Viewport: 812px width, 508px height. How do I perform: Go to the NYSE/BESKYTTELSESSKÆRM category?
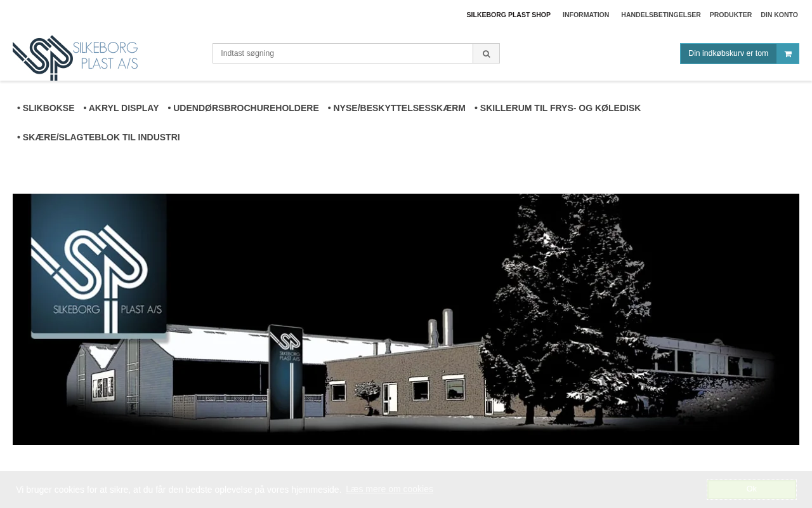tap(396, 108)
